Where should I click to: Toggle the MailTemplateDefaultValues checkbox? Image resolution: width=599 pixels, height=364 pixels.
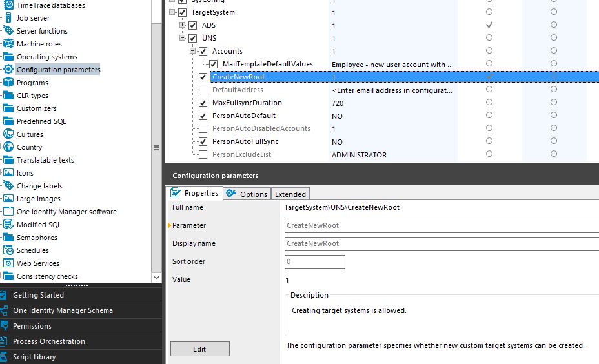click(214, 64)
